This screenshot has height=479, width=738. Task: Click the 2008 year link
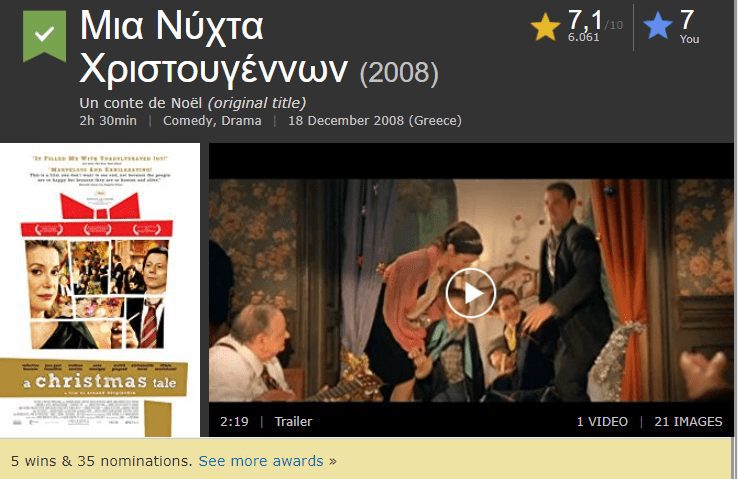point(399,72)
